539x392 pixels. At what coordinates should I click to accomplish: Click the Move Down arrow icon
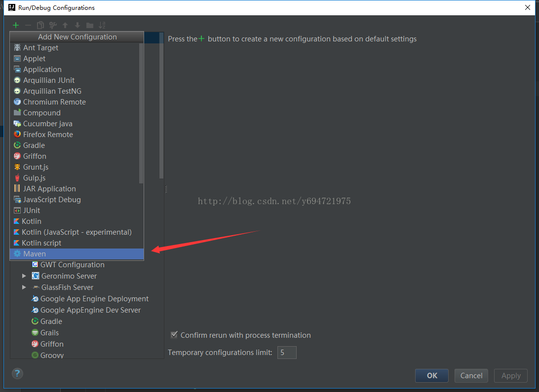(77, 25)
